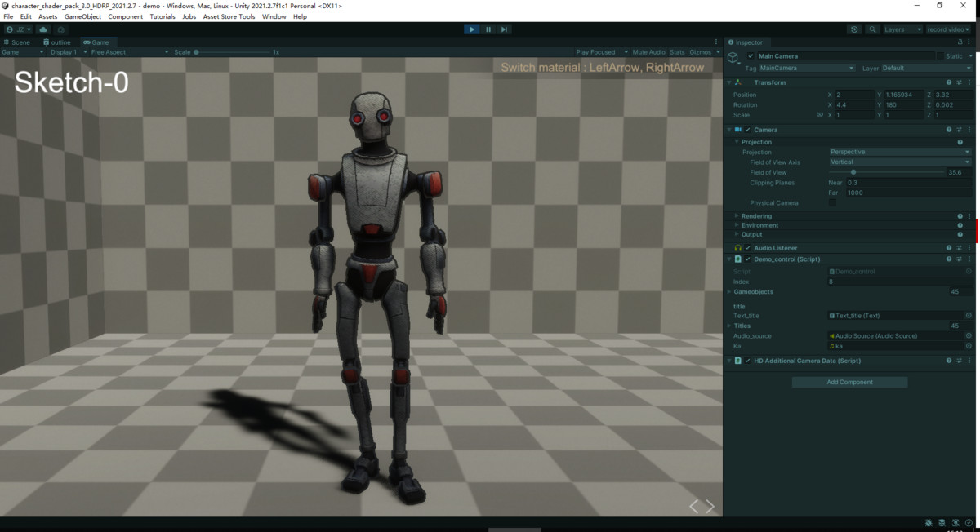980x532 pixels.
Task: Collapse the Transform component
Action: pyautogui.click(x=729, y=82)
